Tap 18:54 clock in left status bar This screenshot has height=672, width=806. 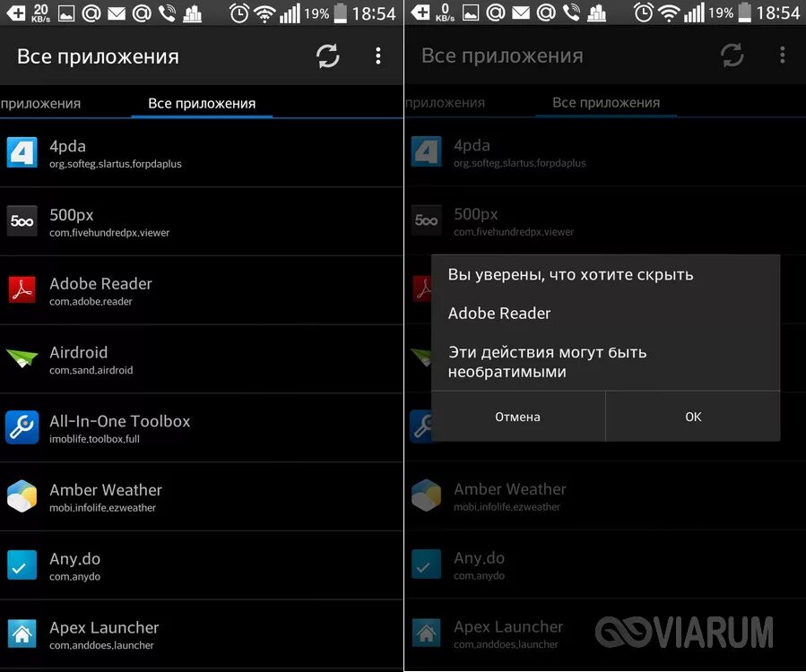pyautogui.click(x=374, y=13)
